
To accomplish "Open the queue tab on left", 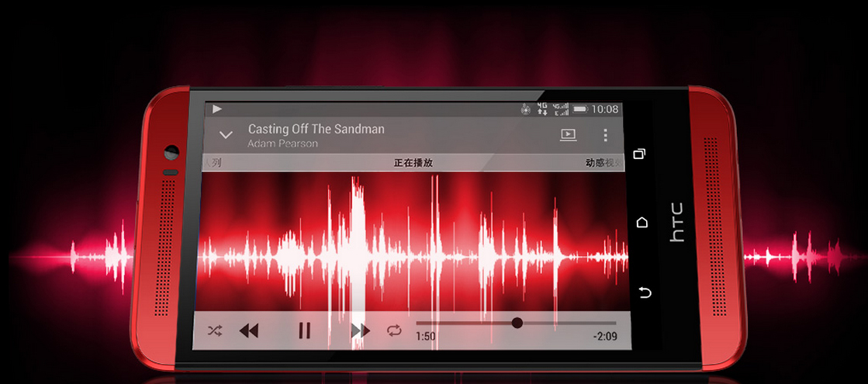I will pos(214,163).
